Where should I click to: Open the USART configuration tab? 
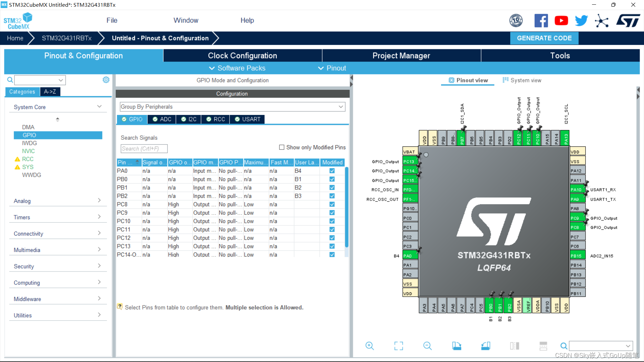pyautogui.click(x=248, y=119)
